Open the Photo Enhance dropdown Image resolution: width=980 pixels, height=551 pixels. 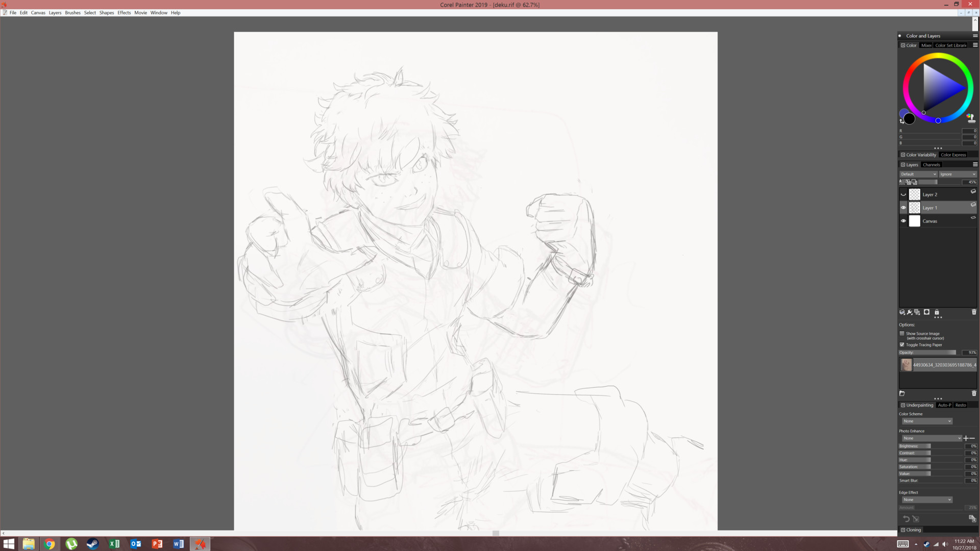932,438
